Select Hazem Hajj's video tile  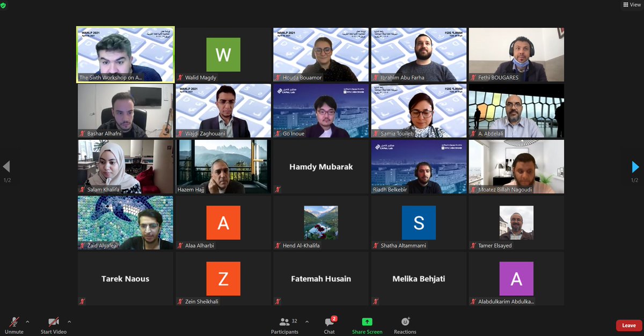(x=223, y=167)
